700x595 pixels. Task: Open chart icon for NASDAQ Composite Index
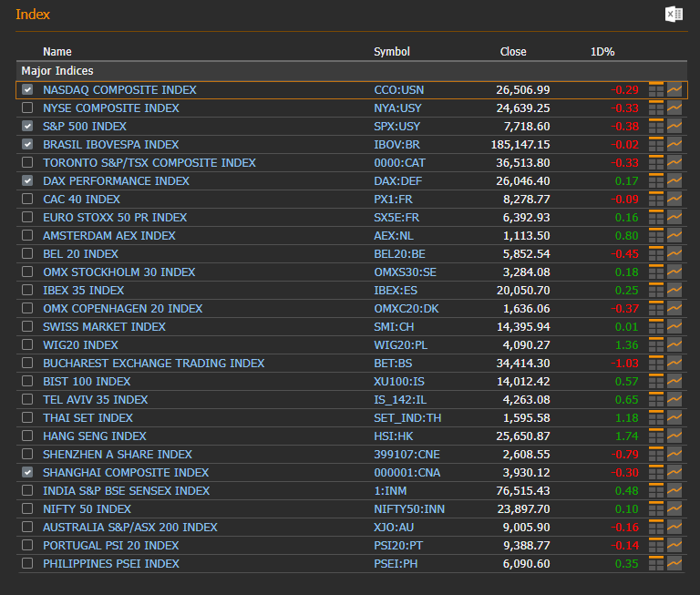tap(674, 89)
